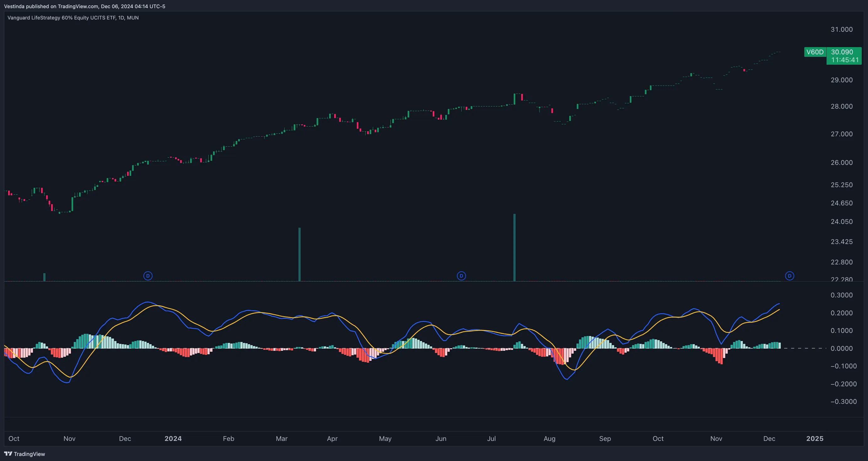Click the Dec label just before 2024
This screenshot has height=461, width=868.
pyautogui.click(x=125, y=438)
